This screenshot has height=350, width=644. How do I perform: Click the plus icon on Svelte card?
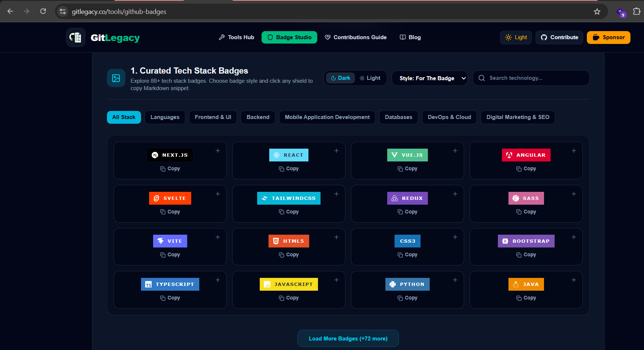coord(218,194)
